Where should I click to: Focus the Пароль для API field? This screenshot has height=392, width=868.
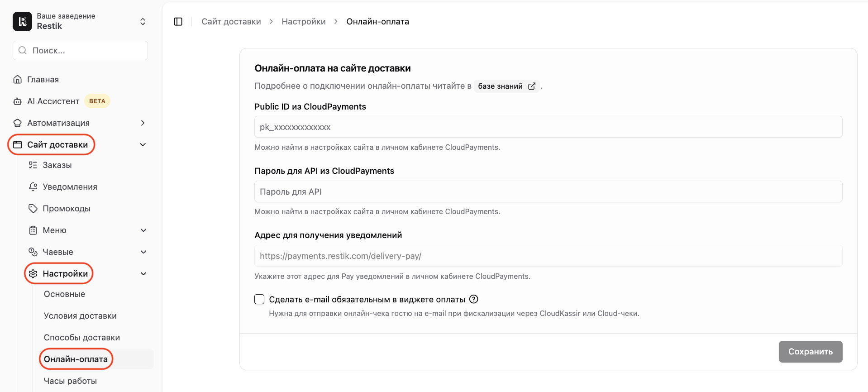coord(548,191)
